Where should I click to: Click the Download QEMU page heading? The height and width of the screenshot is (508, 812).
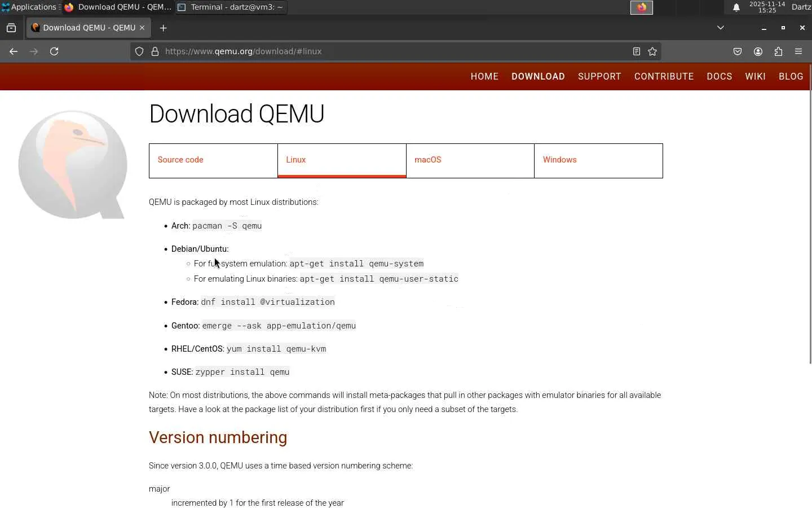(x=236, y=114)
